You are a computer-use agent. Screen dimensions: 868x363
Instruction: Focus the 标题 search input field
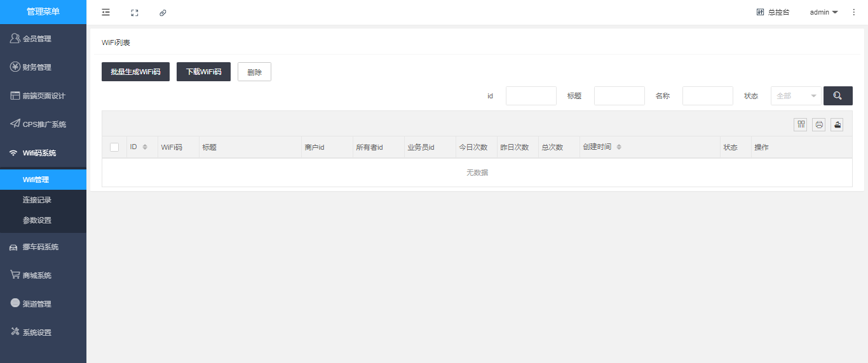point(619,96)
